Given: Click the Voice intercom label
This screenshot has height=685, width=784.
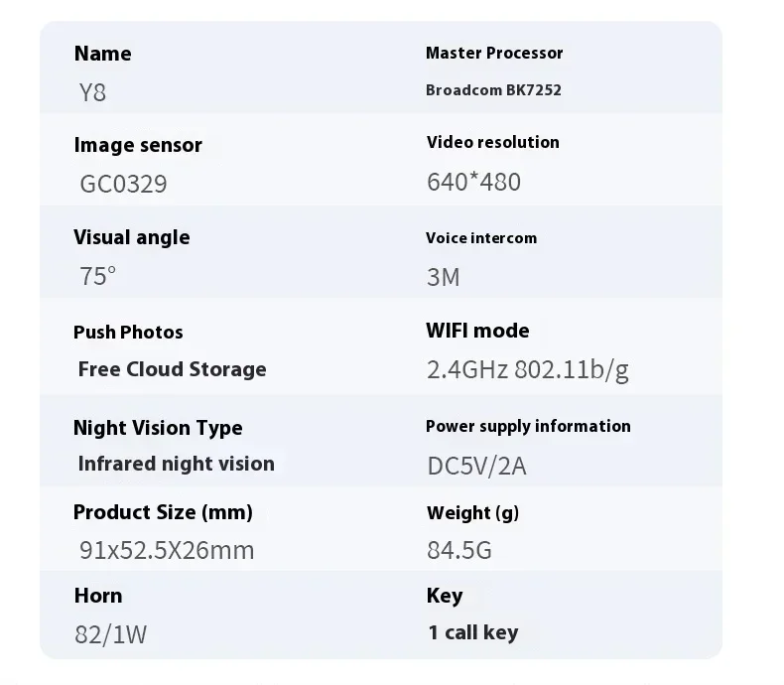Looking at the screenshot, I should point(481,238).
